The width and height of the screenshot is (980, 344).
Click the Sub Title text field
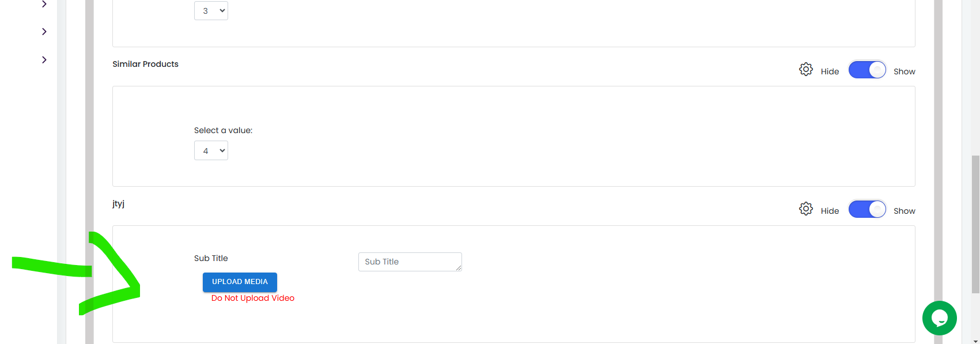(x=410, y=262)
